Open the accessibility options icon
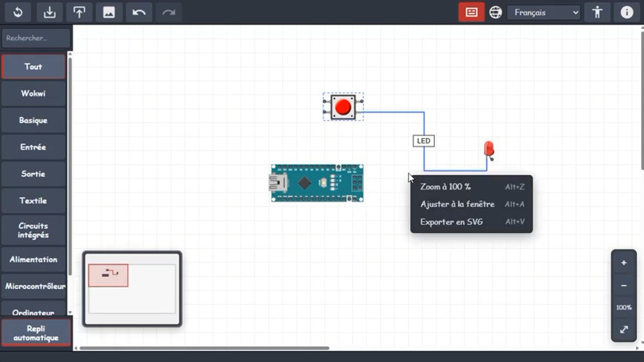Screen dimensions: 644x362 click(597, 12)
